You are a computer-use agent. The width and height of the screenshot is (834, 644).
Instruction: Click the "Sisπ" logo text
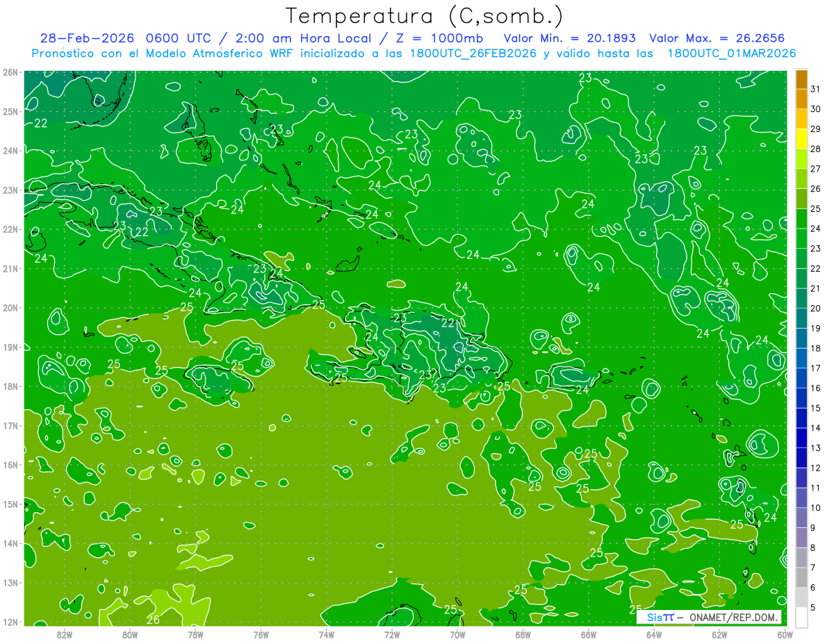pos(660,618)
